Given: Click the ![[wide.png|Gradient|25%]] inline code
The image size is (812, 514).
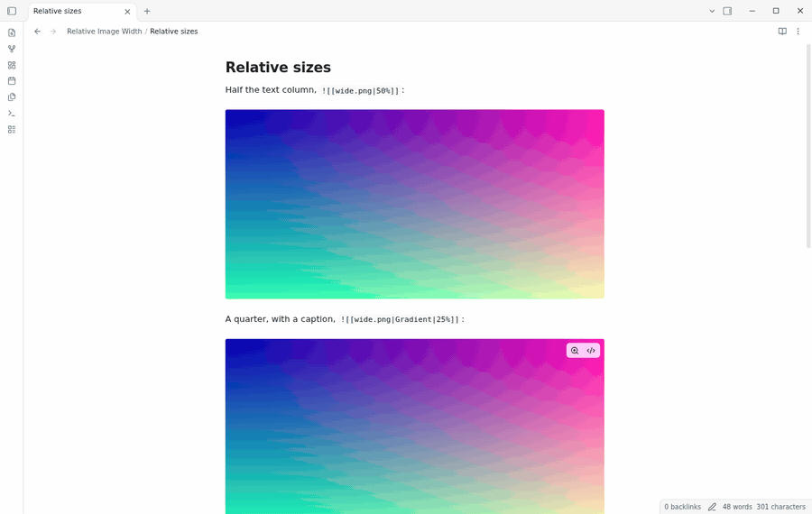Looking at the screenshot, I should pos(400,319).
